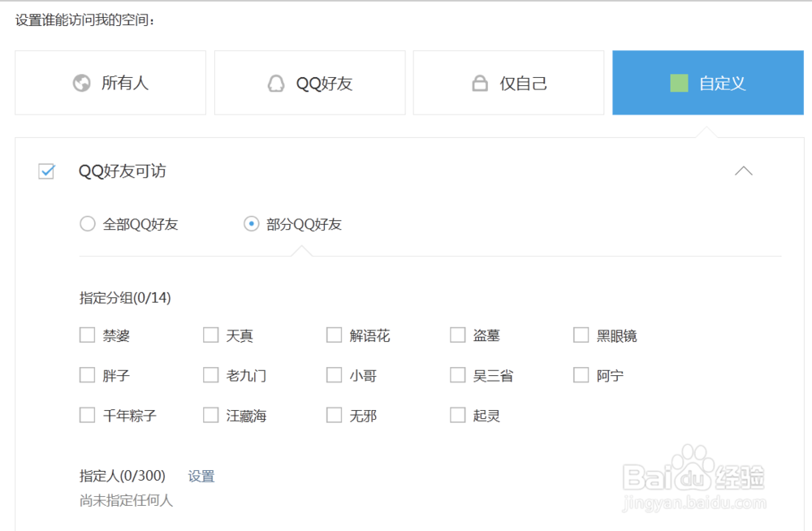Check the 无邪 group checkbox
812x531 pixels.
point(334,415)
